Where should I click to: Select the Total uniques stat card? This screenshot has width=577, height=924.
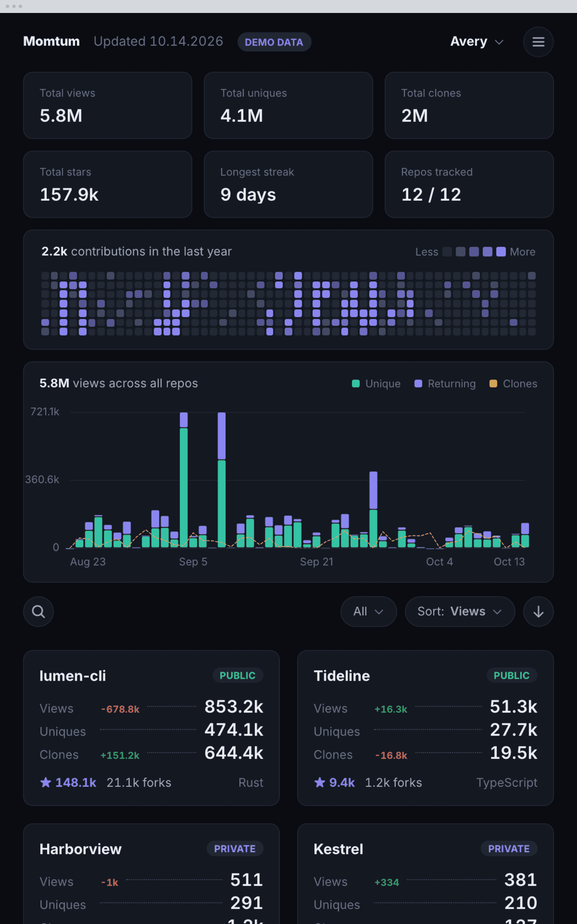(x=288, y=105)
